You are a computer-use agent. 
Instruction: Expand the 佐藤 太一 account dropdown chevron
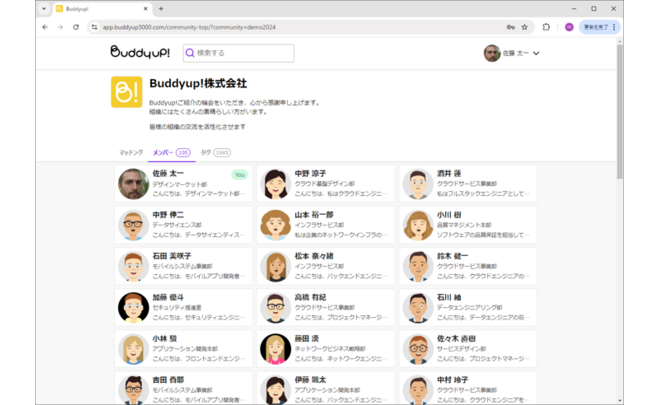[536, 53]
